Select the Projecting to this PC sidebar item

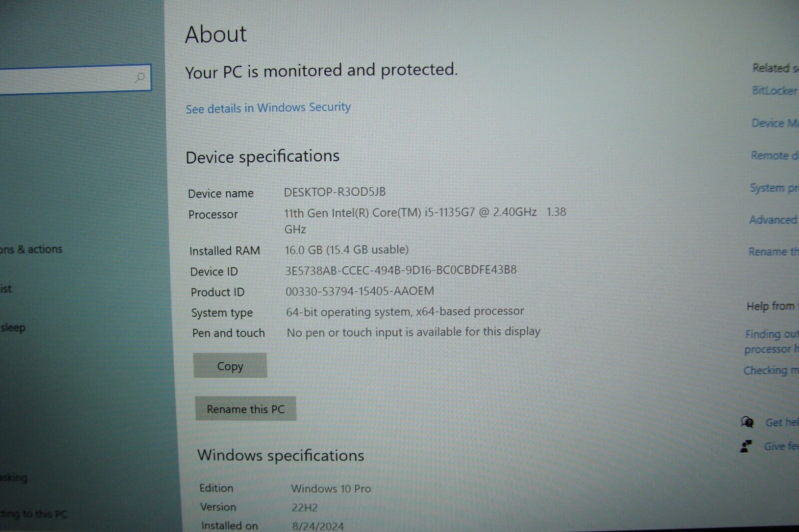coord(33,514)
